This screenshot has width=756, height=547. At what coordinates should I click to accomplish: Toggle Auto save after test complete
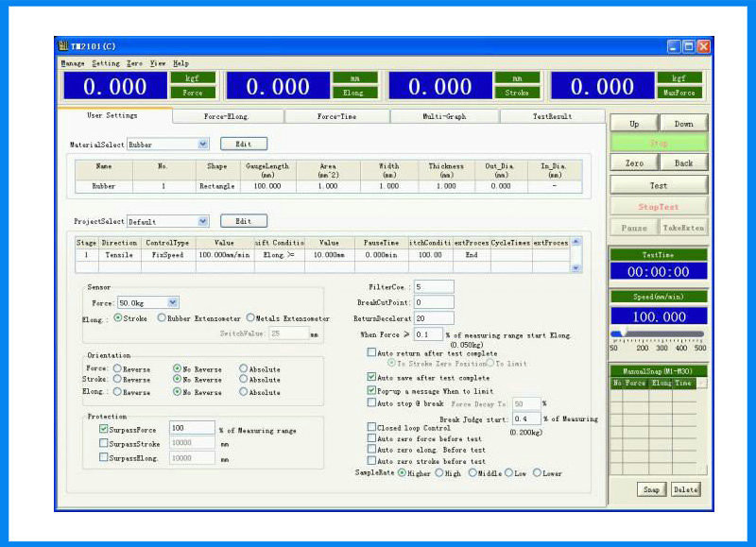click(x=371, y=376)
